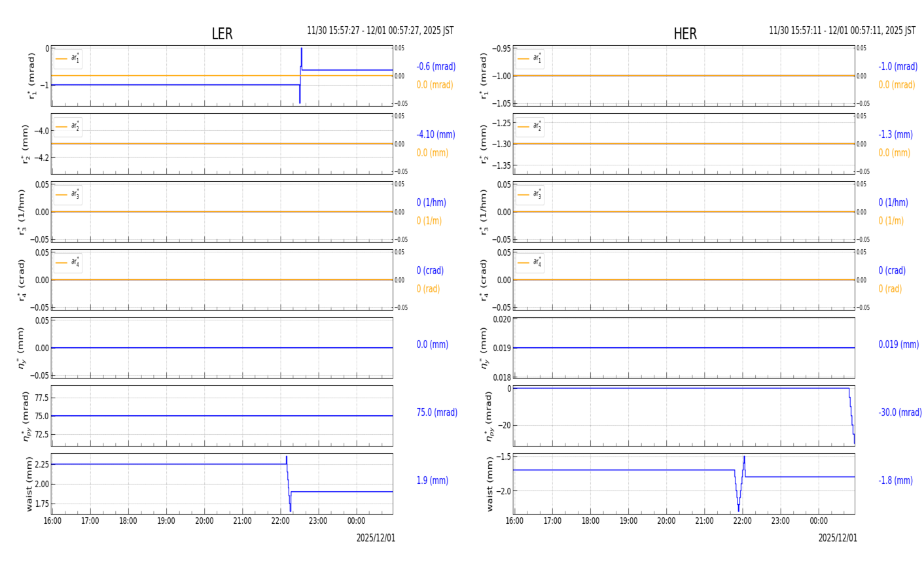Click the HER ηy* (mm) axis label
This screenshot has height=565, width=924.
click(484, 348)
